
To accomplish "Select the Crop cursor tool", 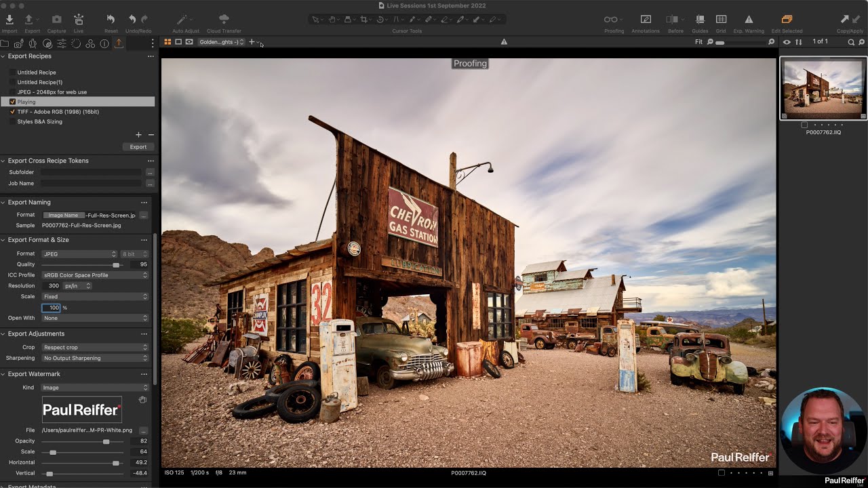I will click(364, 20).
